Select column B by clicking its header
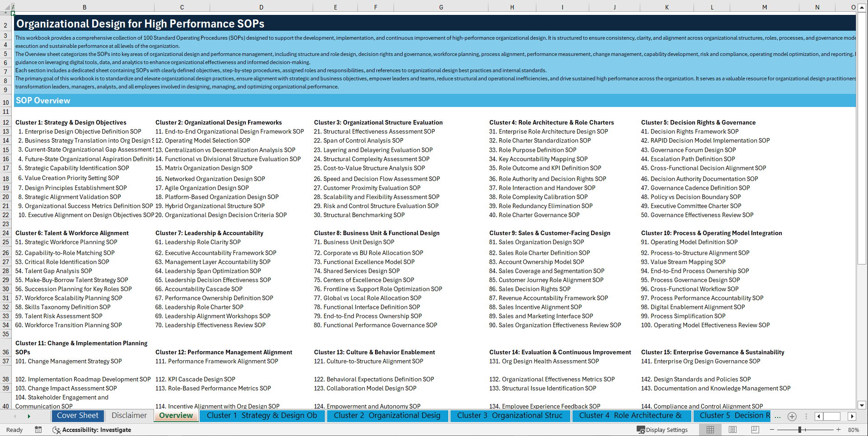The width and height of the screenshot is (868, 436). [84, 7]
